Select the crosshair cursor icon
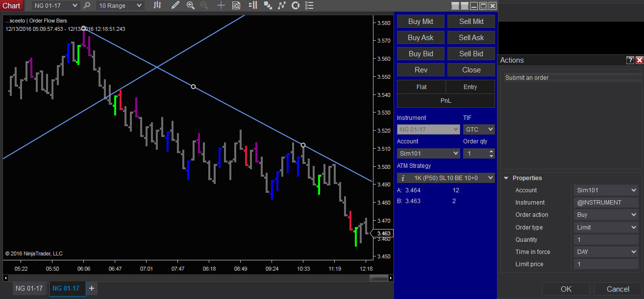The width and height of the screenshot is (644, 299). pos(221,5)
